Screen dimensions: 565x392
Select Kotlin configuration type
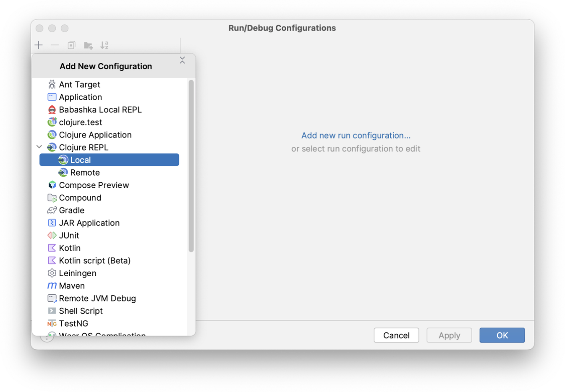(70, 248)
